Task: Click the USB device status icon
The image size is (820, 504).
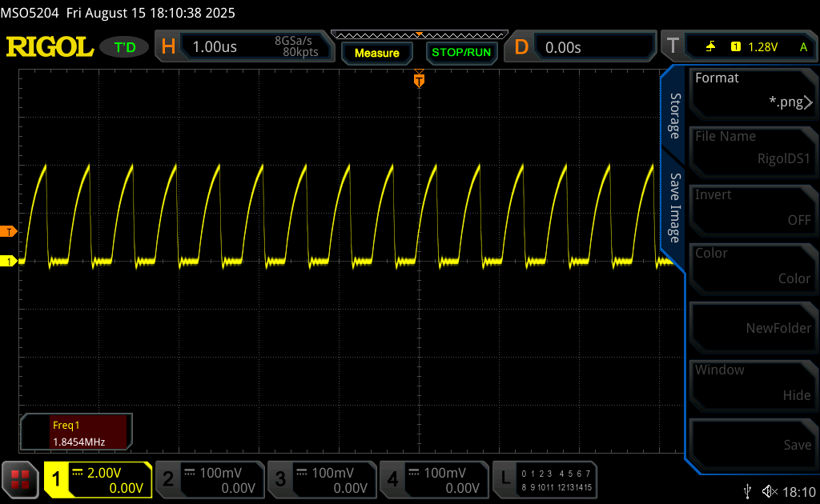Action: (x=747, y=490)
